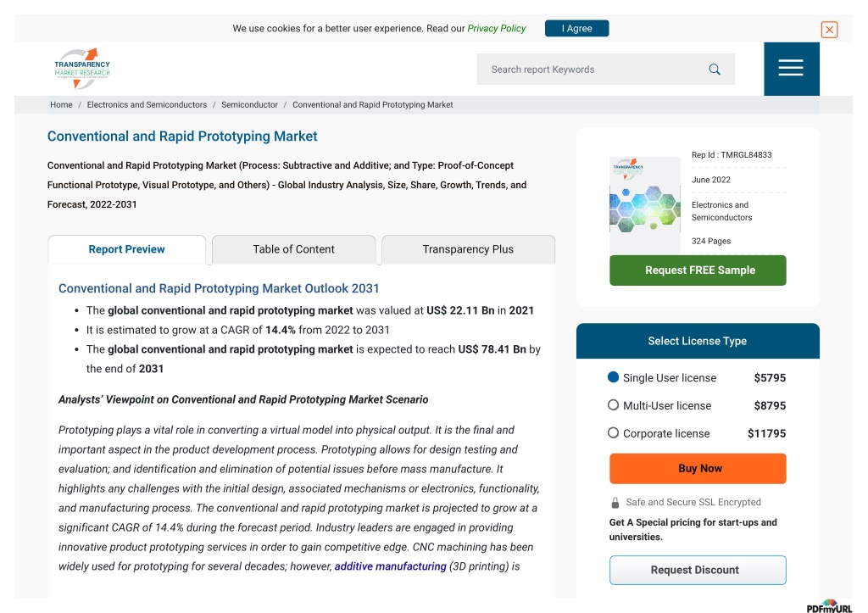Click the 324 Pages text

pyautogui.click(x=711, y=241)
